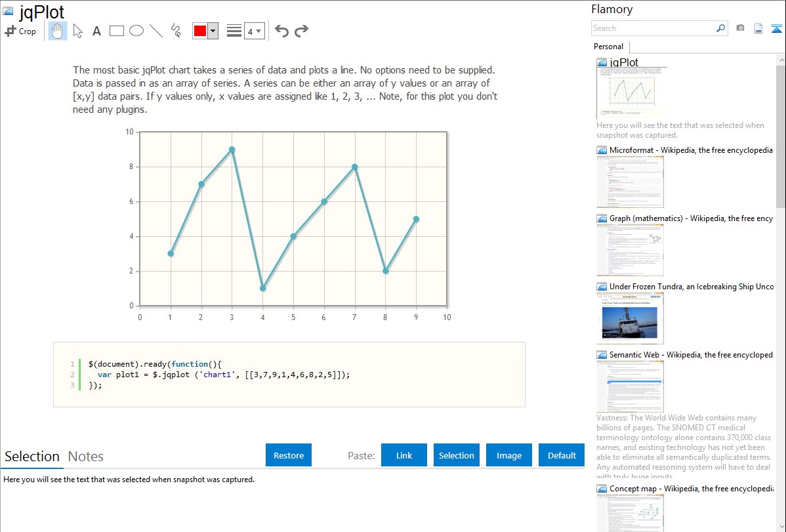This screenshot has width=786, height=532.
Task: Switch to the Notes tab
Action: click(x=86, y=457)
